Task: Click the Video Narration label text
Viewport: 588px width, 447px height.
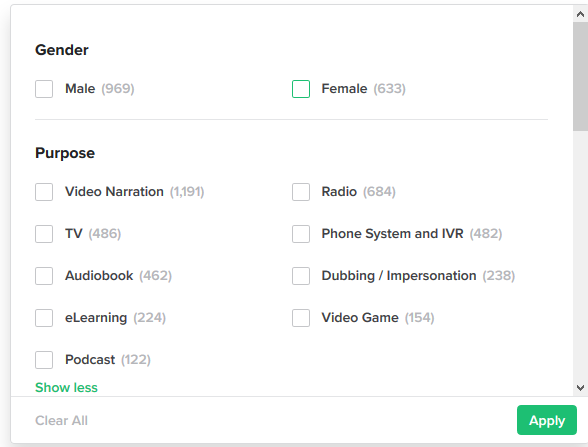Action: tap(114, 192)
